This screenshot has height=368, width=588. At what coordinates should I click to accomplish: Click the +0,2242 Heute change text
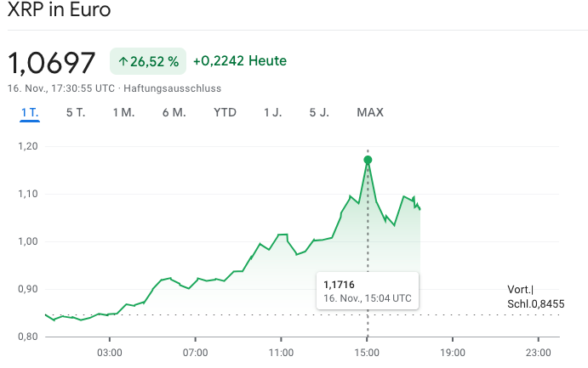coord(240,61)
